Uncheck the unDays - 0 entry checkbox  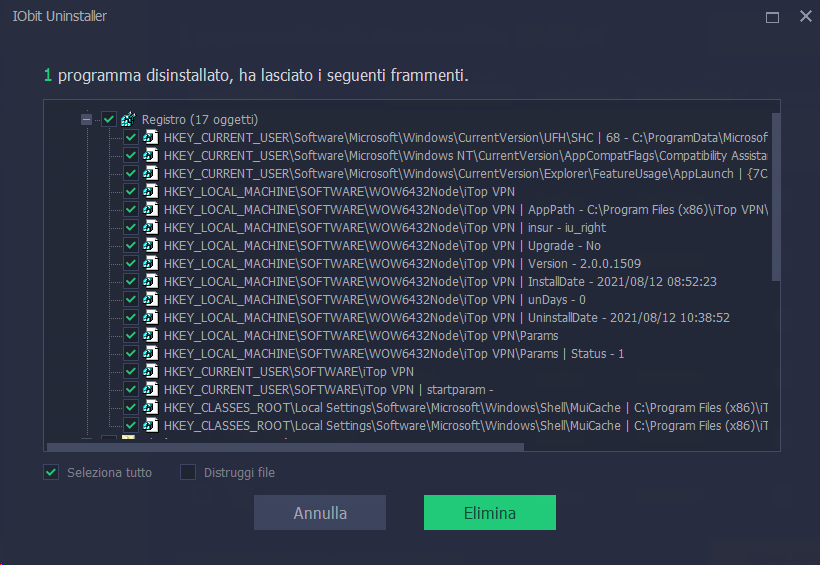pos(131,300)
